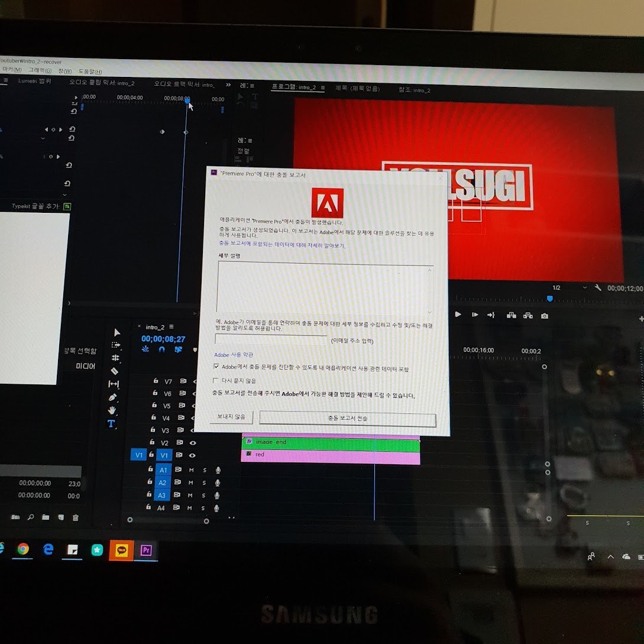The height and width of the screenshot is (644, 644).
Task: Select the Selection arrow tool
Action: 116,332
